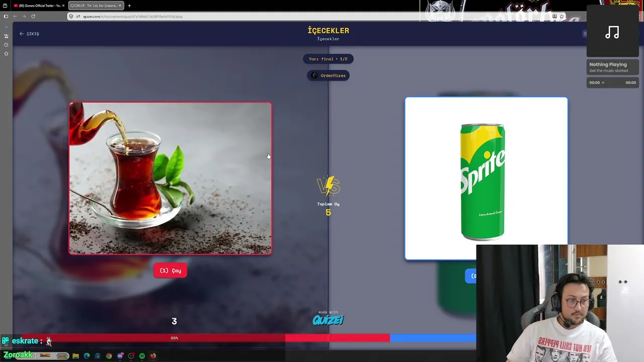644x362 pixels.
Task: Click the ÇIKIŞ exit link
Action: pyautogui.click(x=29, y=34)
